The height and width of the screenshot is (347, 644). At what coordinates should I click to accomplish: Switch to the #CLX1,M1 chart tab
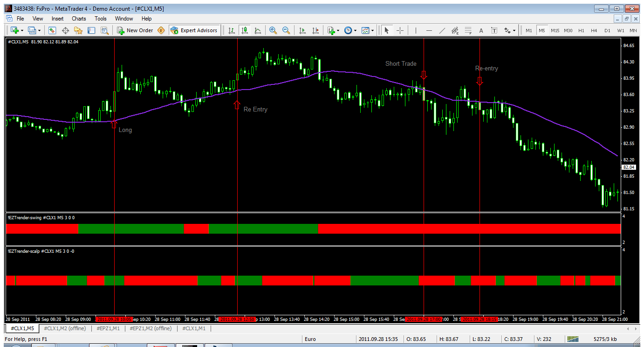point(194,328)
